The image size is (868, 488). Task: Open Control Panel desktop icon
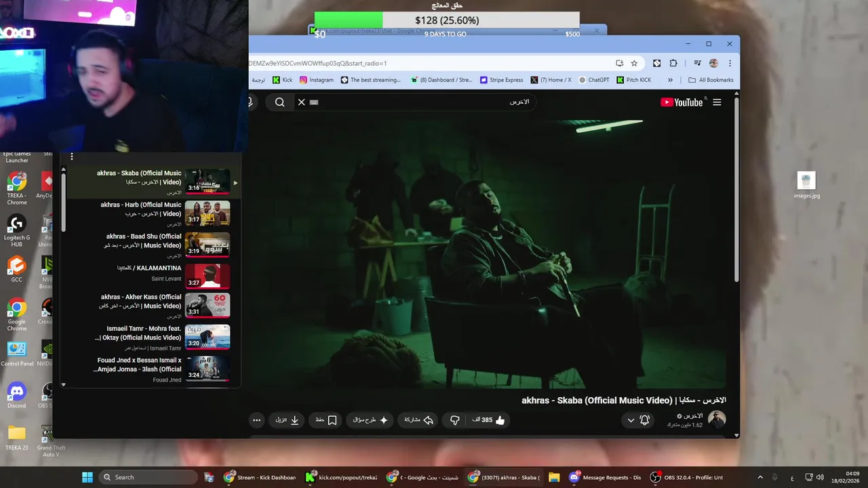[17, 354]
